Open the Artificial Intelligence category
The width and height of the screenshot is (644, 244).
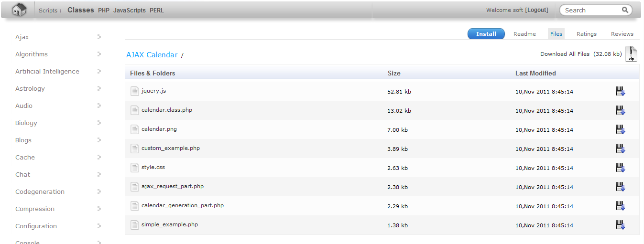[47, 71]
